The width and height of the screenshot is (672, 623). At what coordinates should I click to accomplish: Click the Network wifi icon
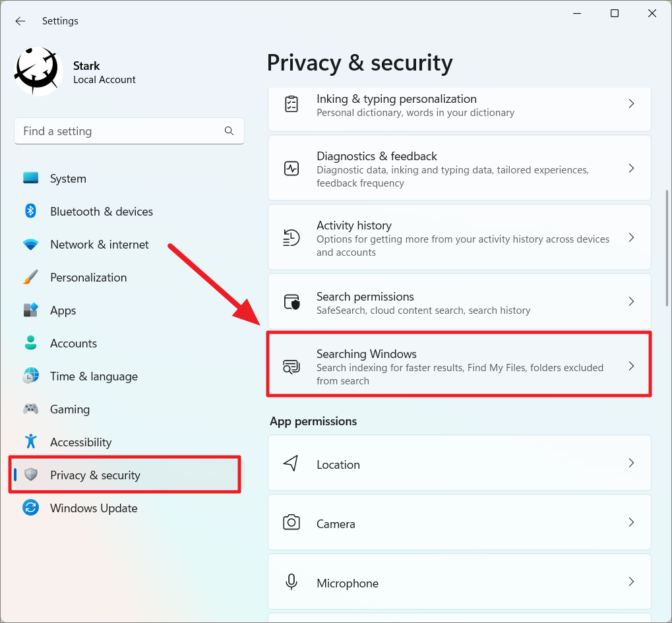pyautogui.click(x=30, y=244)
